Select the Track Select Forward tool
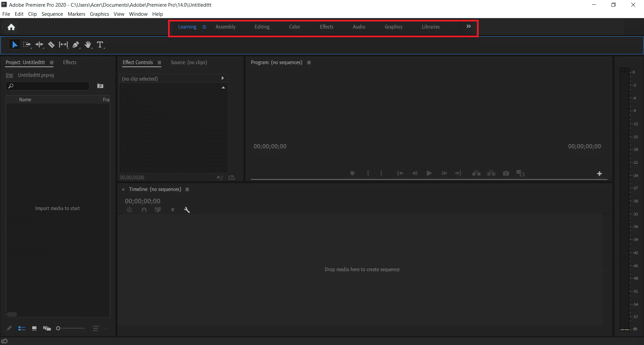Screen dimensions: 644x345 click(x=27, y=45)
